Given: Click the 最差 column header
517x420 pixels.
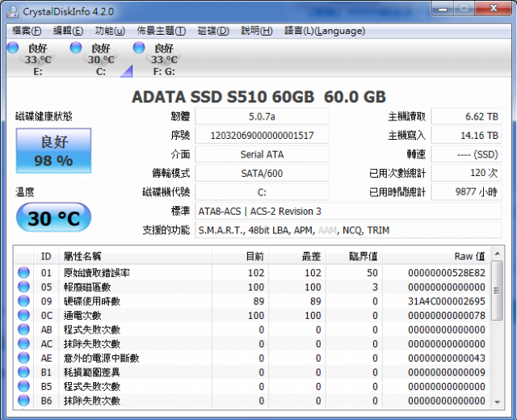Looking at the screenshot, I should (297, 256).
